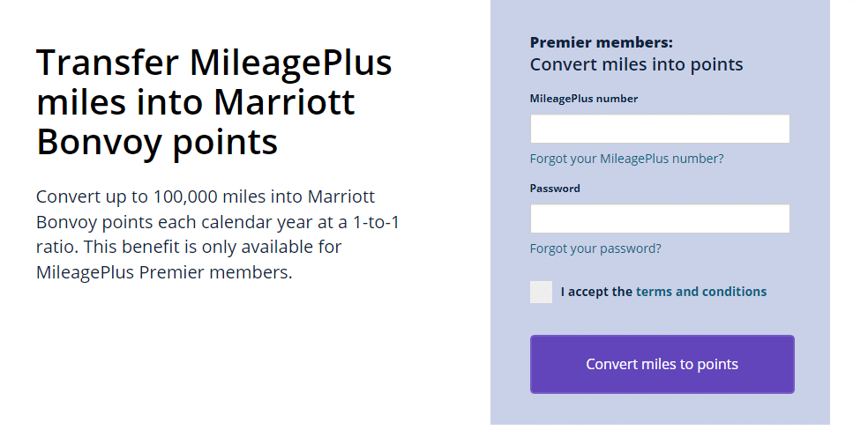The width and height of the screenshot is (868, 430).
Task: Click the Transfer MileagePlus miles main heading
Action: (x=213, y=102)
